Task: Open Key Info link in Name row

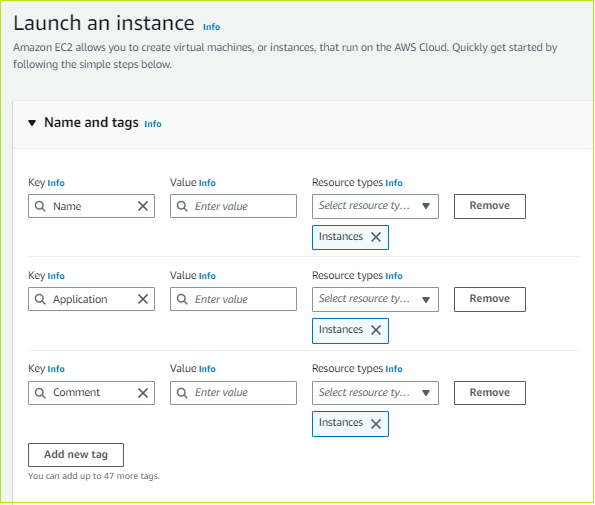Action: click(x=56, y=183)
